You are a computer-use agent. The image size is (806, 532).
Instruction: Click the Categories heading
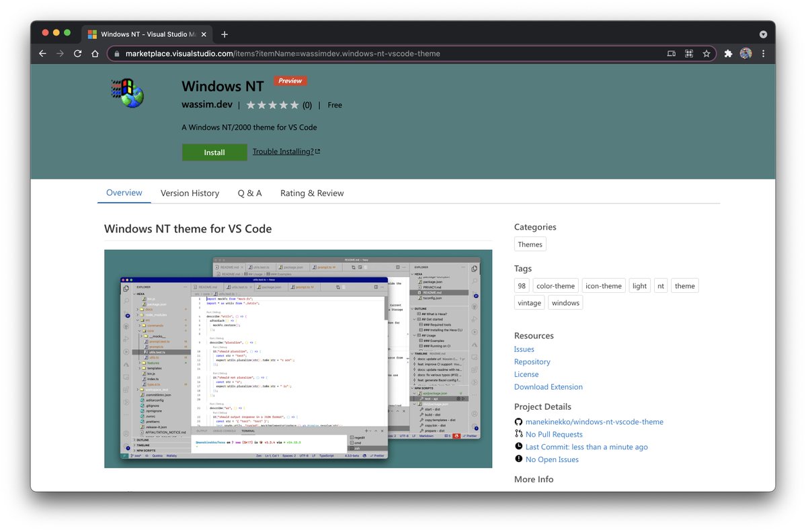tap(535, 227)
